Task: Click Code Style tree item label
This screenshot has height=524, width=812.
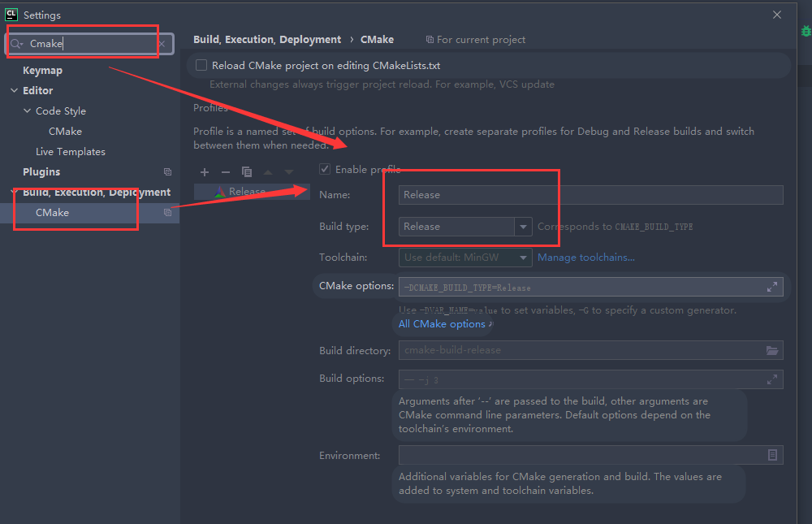Action: tap(61, 111)
